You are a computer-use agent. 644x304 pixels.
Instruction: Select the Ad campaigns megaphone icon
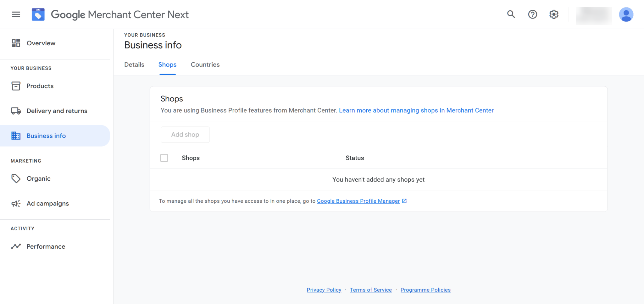(16, 203)
